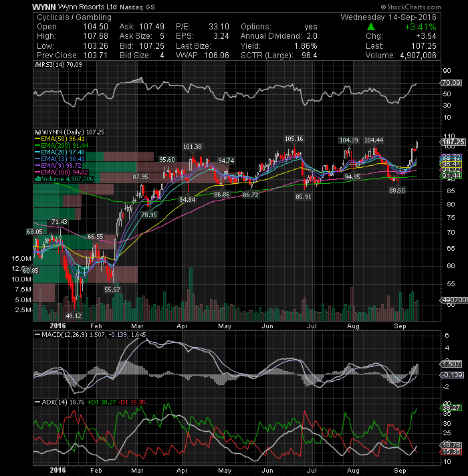Select the EMA(13) 98.41 legend text

tap(63, 159)
